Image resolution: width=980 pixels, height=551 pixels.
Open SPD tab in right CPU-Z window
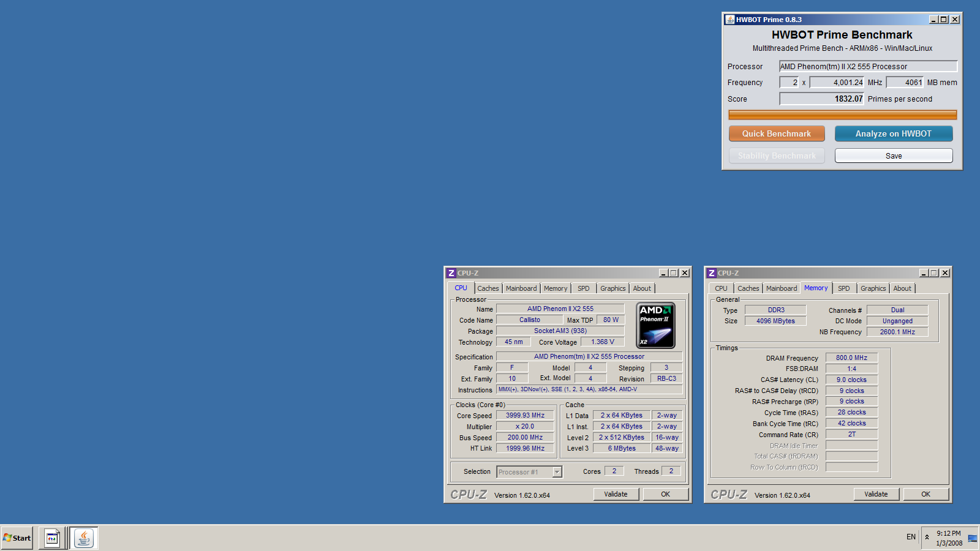point(844,288)
